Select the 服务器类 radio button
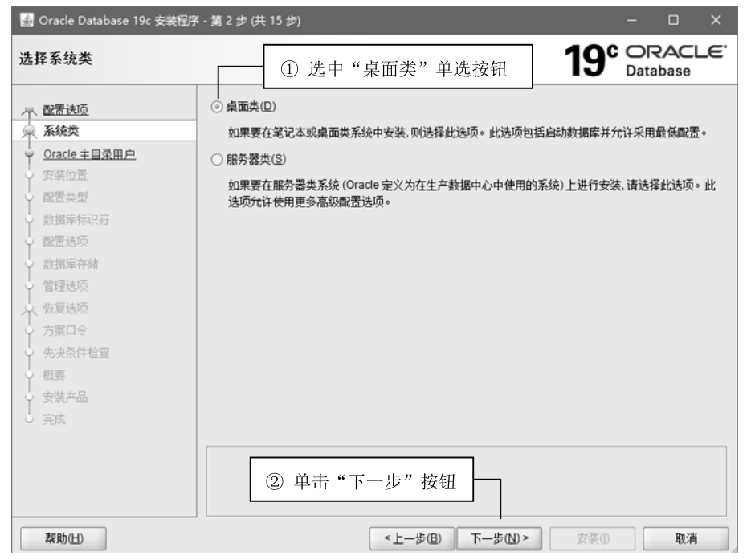This screenshot has width=747, height=560. pos(218,159)
